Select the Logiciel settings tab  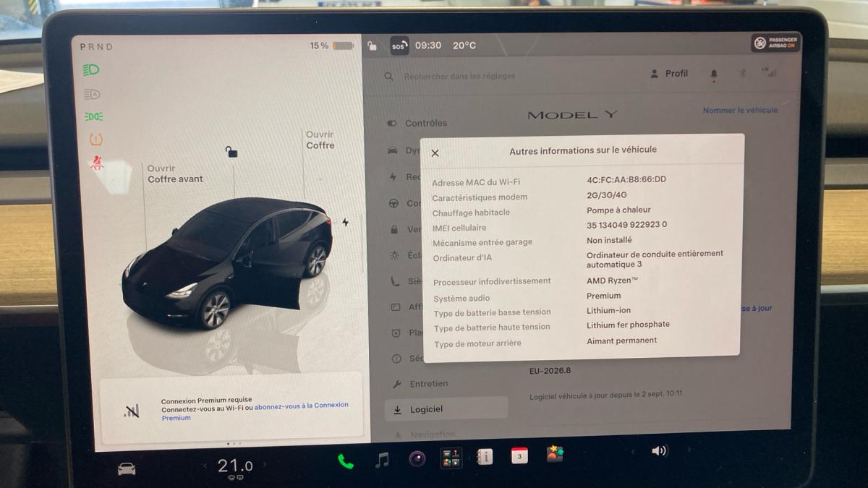coord(446,408)
